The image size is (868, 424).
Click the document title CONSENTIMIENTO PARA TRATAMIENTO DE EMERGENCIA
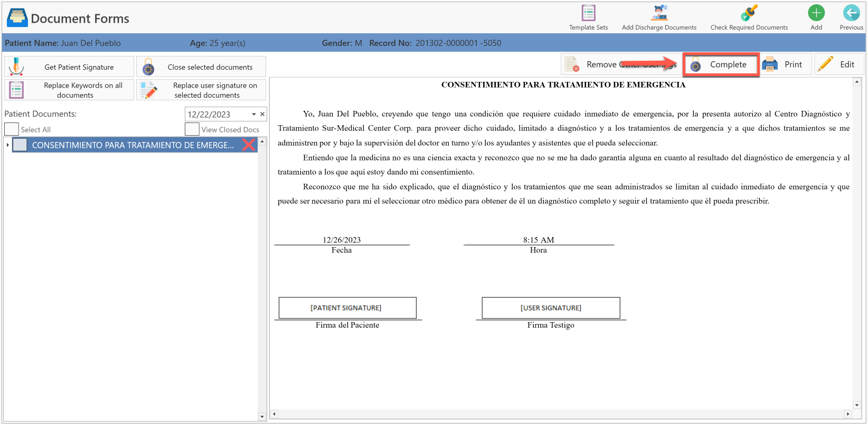(x=563, y=84)
